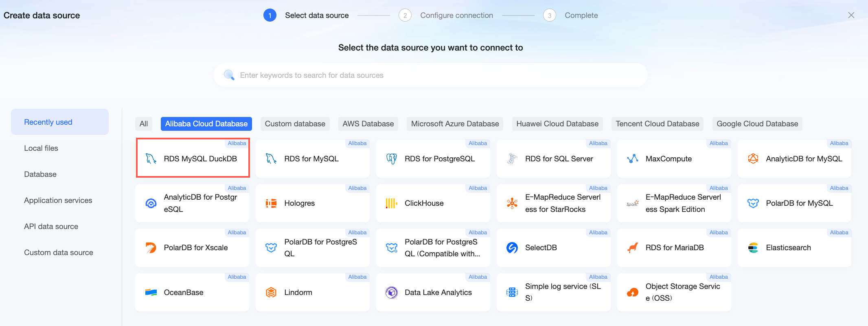This screenshot has height=326, width=868.
Task: Switch to the Custom database tab
Action: (x=295, y=124)
